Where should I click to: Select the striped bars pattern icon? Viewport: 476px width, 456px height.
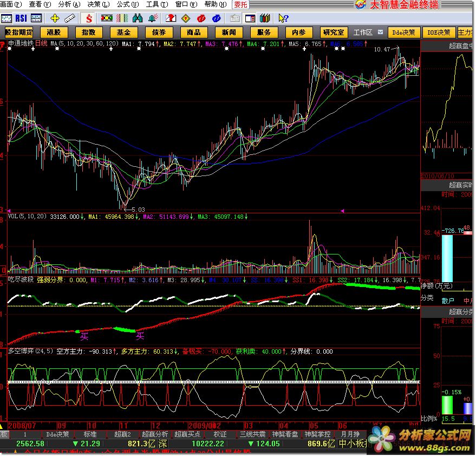[x=122, y=18]
